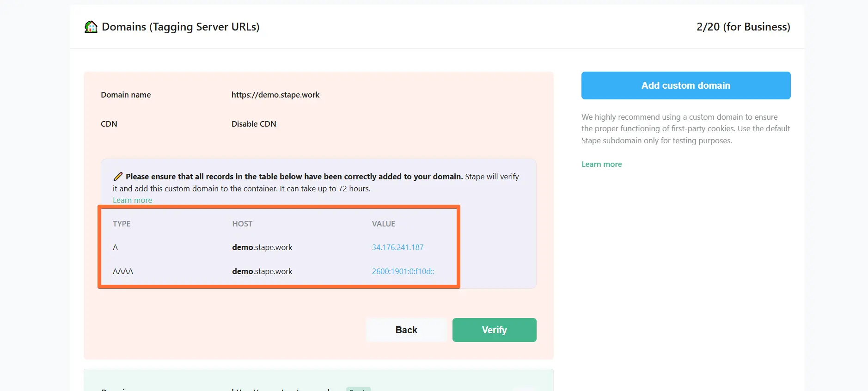The image size is (868, 391).
Task: Open Learn more link under records notice
Action: click(132, 200)
